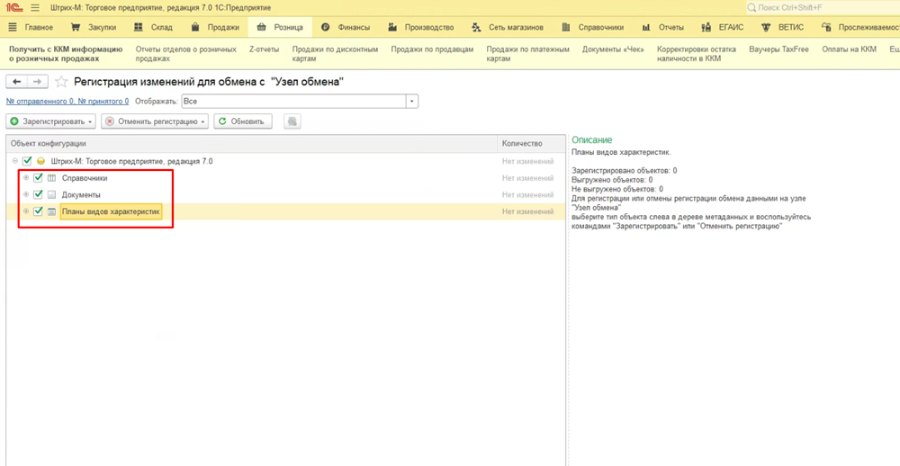Open Корректировки остатка наличности в ККМ
The image size is (900, 466).
click(697, 54)
